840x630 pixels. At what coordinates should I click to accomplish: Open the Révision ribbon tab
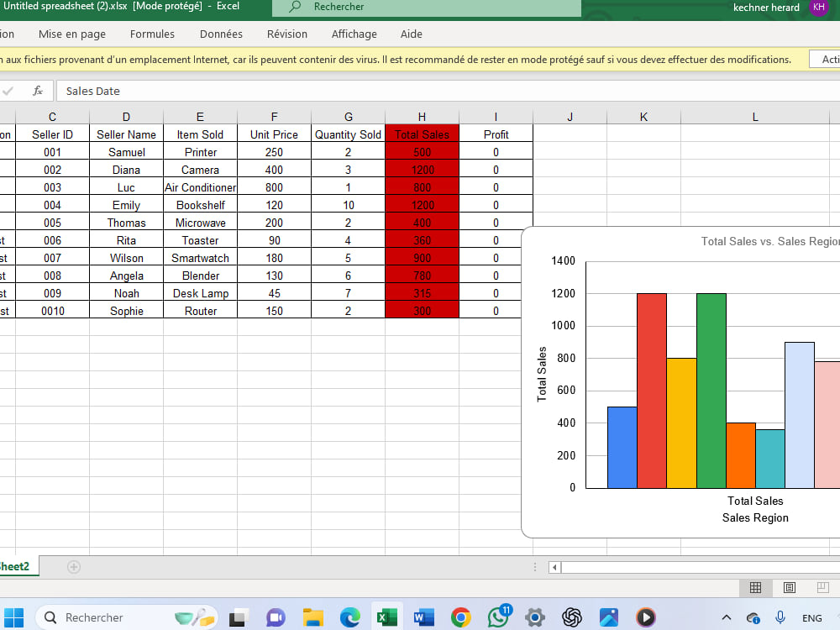[287, 34]
